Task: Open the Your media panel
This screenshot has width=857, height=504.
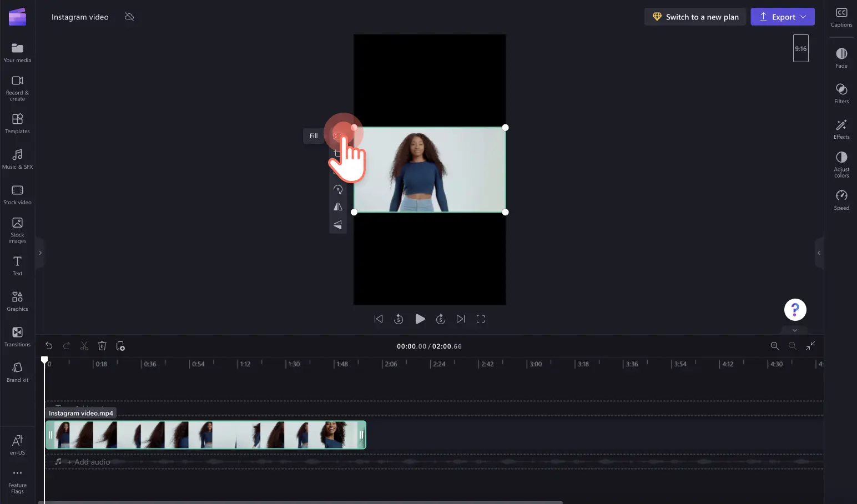Action: (17, 52)
